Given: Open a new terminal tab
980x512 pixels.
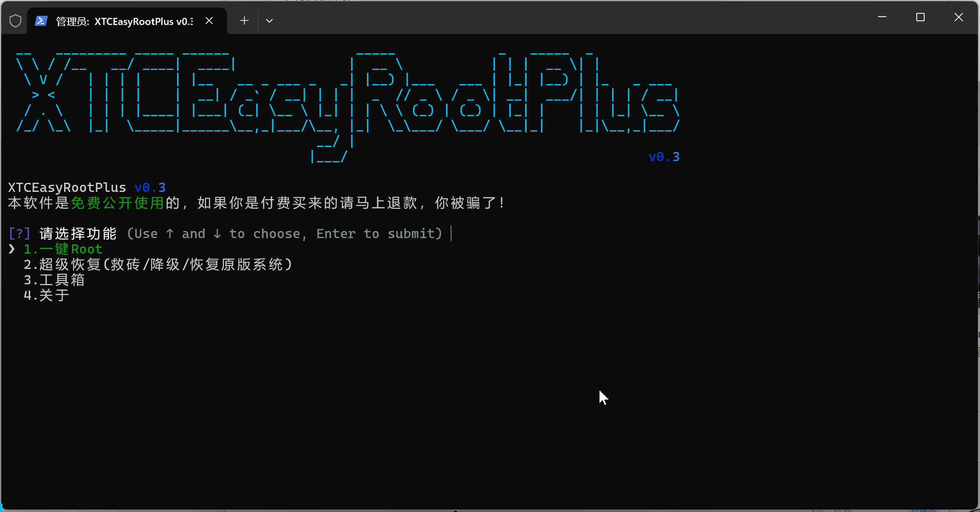Looking at the screenshot, I should pyautogui.click(x=244, y=20).
